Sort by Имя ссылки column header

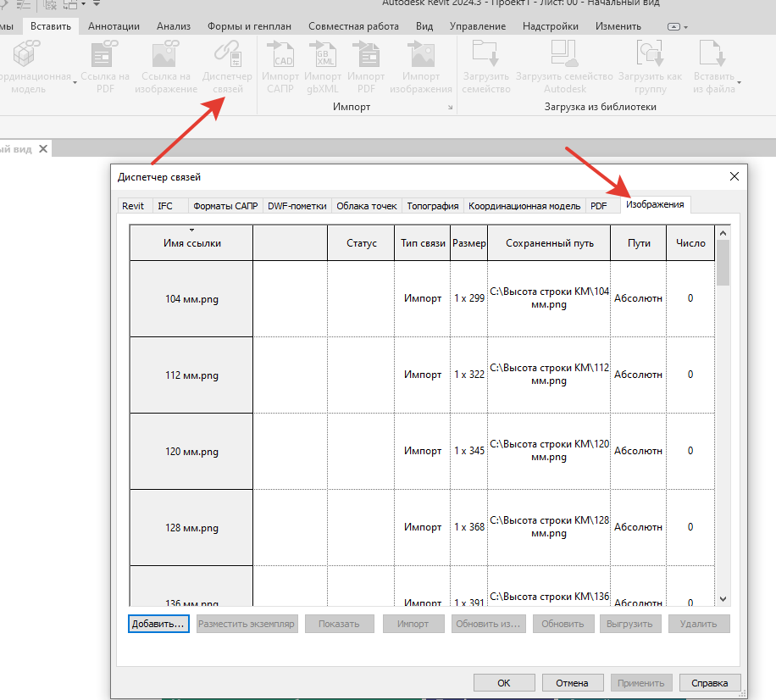pos(191,243)
